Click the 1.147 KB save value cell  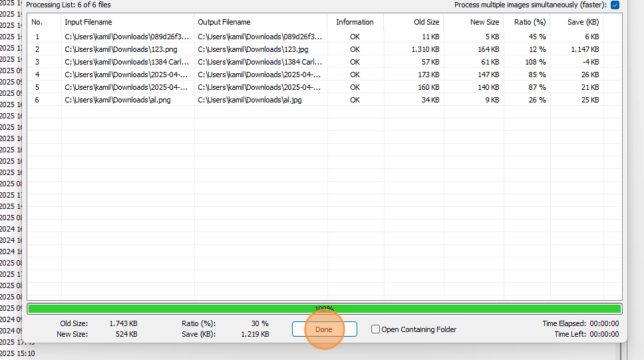[x=584, y=49]
